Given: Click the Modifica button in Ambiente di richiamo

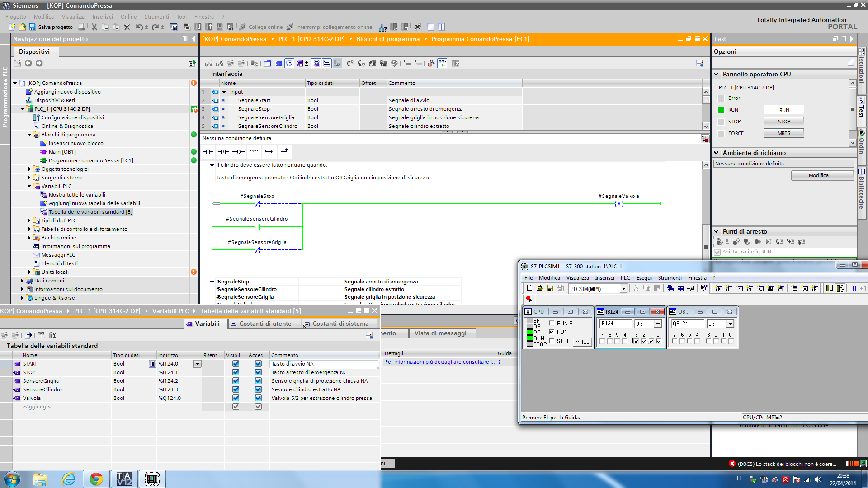Looking at the screenshot, I should [x=821, y=175].
